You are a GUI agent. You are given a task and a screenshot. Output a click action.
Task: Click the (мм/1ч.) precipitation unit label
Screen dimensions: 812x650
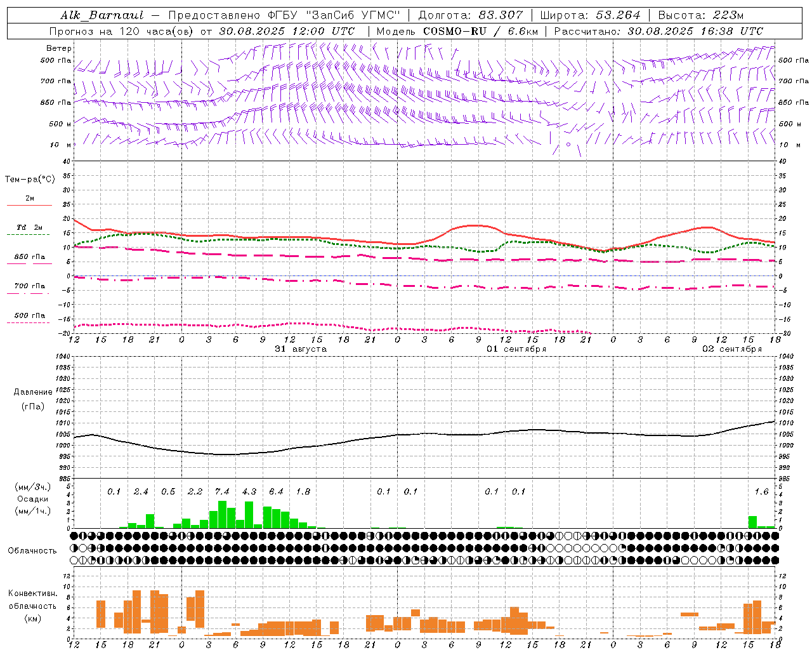(32, 511)
